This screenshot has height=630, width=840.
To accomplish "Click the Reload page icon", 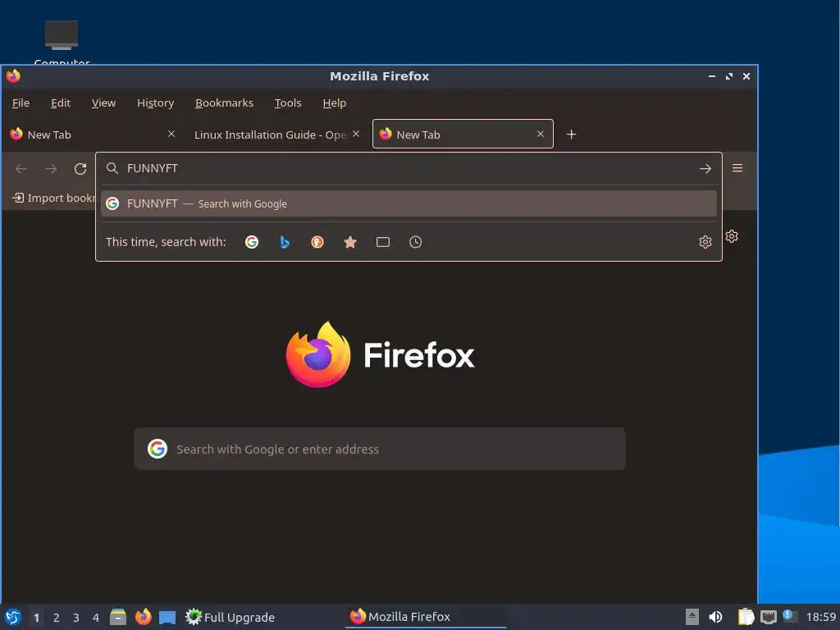I will (80, 169).
